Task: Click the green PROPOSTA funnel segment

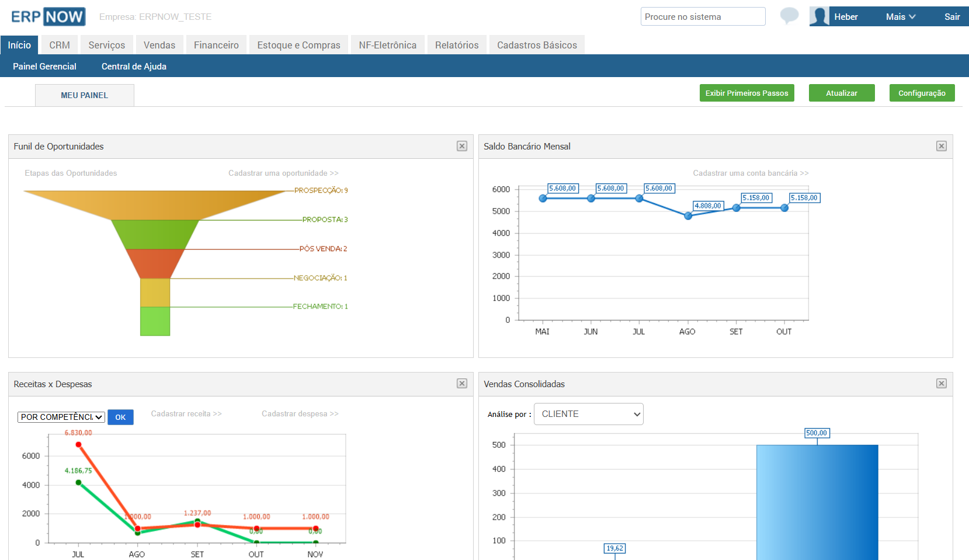Action: [x=155, y=234]
